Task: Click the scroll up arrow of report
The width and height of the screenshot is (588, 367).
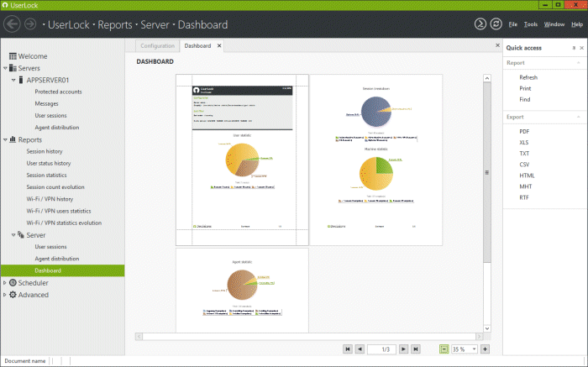Action: [486, 78]
